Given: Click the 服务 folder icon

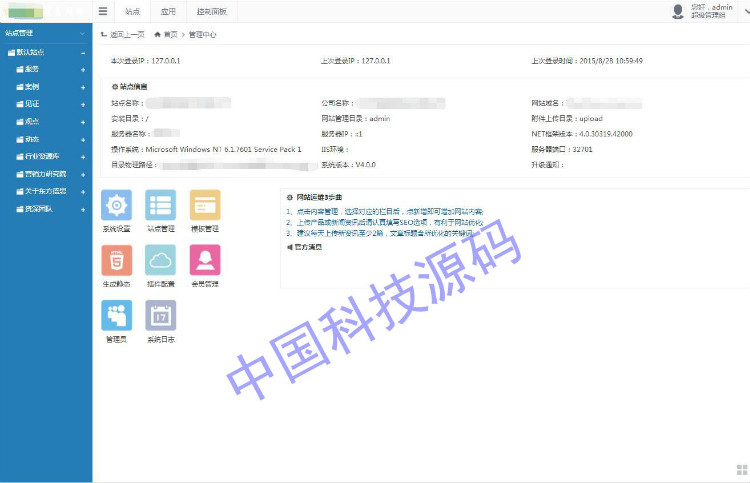Looking at the screenshot, I should click(20, 69).
